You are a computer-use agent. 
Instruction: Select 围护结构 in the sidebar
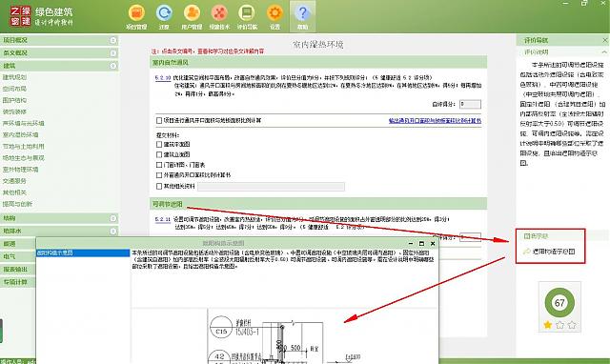point(15,100)
